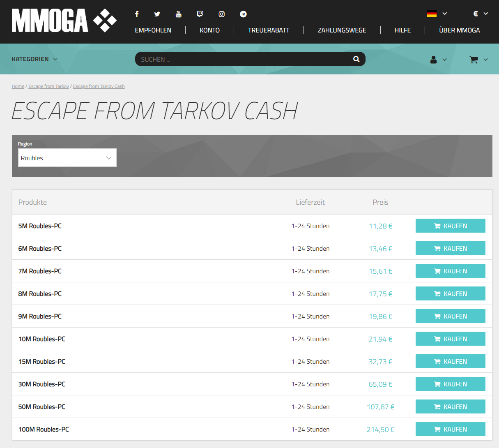The width and height of the screenshot is (499, 448).
Task: Click the 214,50 € price
Action: tap(380, 429)
